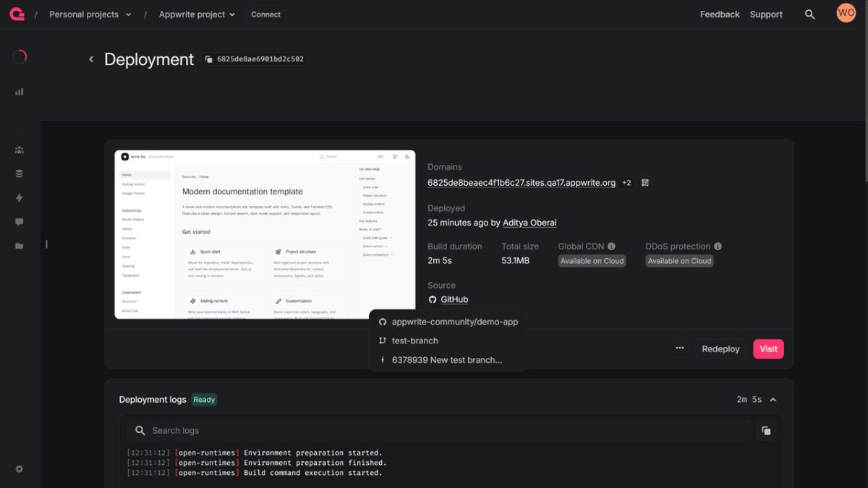Open project settings gear in sidebar
The image size is (868, 488).
[20, 468]
